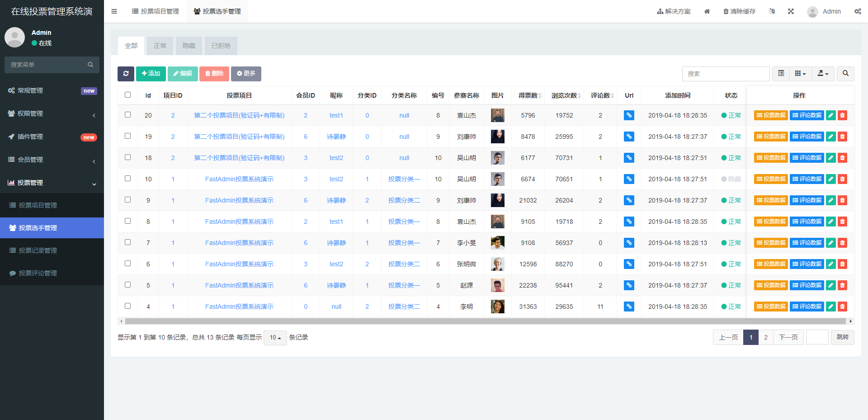Check the select-all checkbox in table header
This screenshot has height=420, width=868.
pyautogui.click(x=127, y=95)
